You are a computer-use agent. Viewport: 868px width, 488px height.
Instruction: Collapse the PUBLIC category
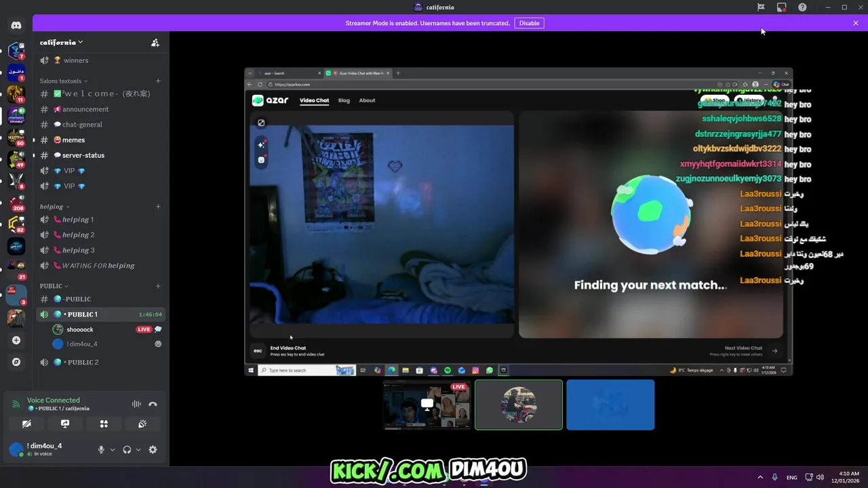point(54,286)
